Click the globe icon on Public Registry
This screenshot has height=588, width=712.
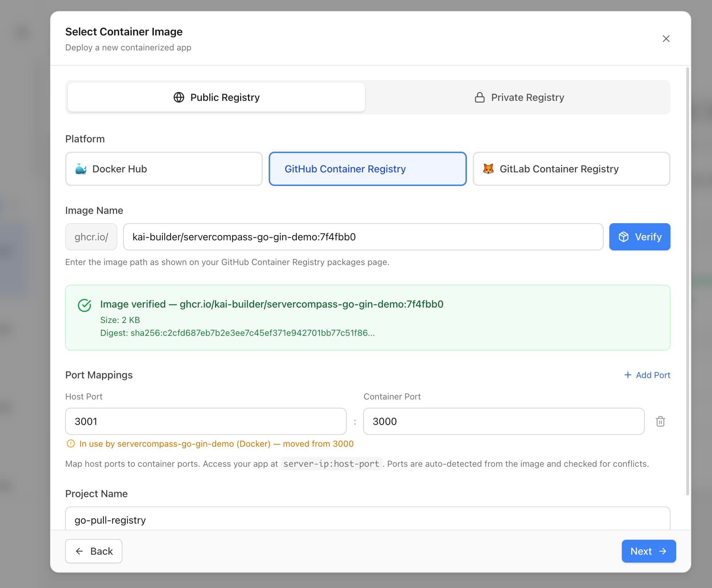coord(178,97)
